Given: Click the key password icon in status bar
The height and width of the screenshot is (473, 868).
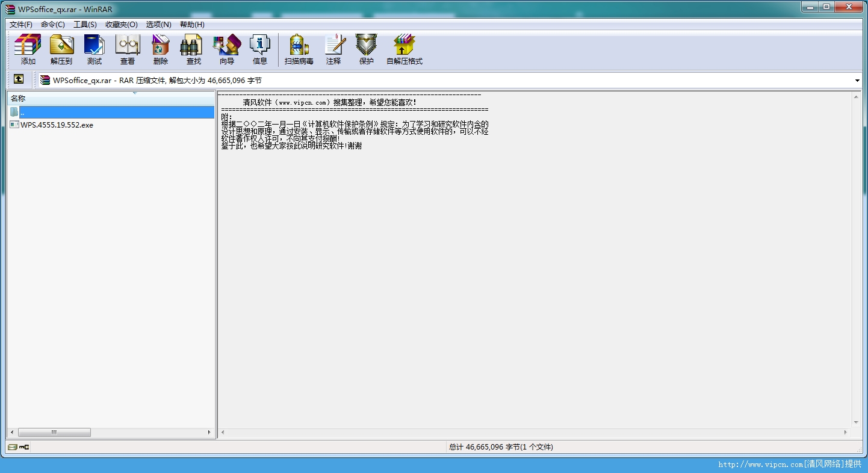Looking at the screenshot, I should 24,447.
